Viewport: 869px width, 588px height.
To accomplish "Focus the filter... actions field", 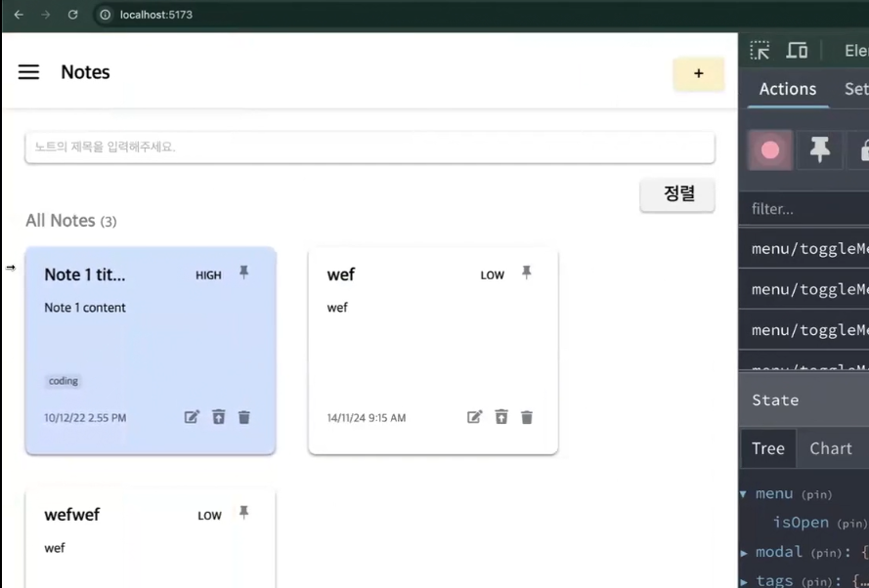I will [804, 209].
